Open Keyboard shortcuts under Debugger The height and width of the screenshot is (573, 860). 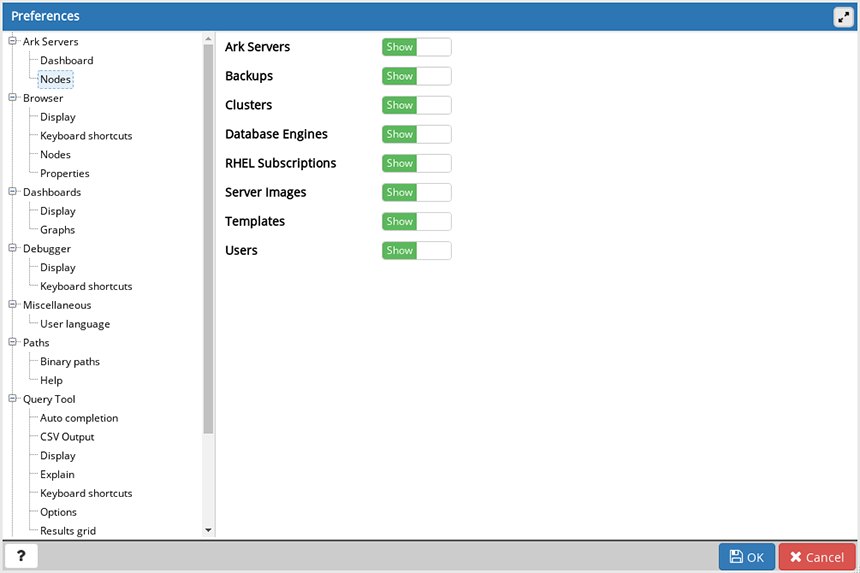coord(86,286)
